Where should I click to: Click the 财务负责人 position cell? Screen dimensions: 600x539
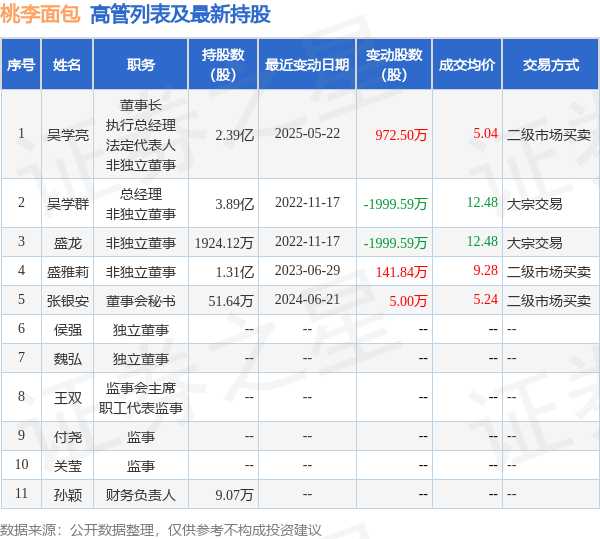[141, 495]
